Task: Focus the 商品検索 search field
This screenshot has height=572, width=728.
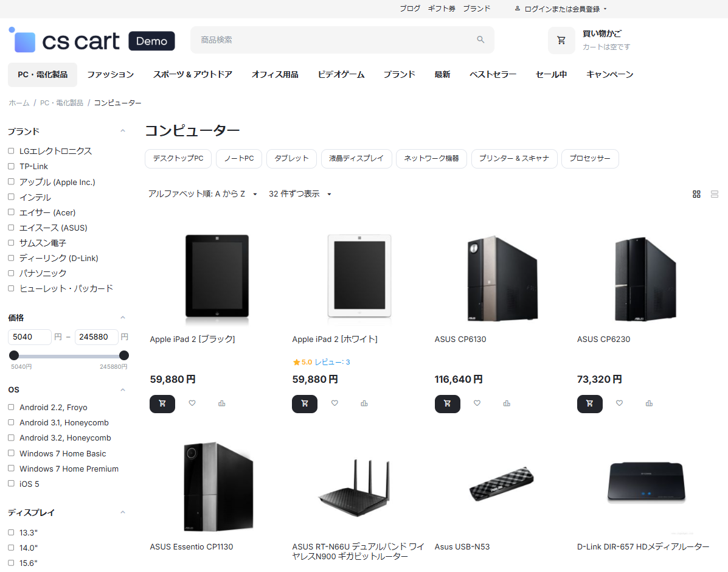Action: pyautogui.click(x=335, y=40)
